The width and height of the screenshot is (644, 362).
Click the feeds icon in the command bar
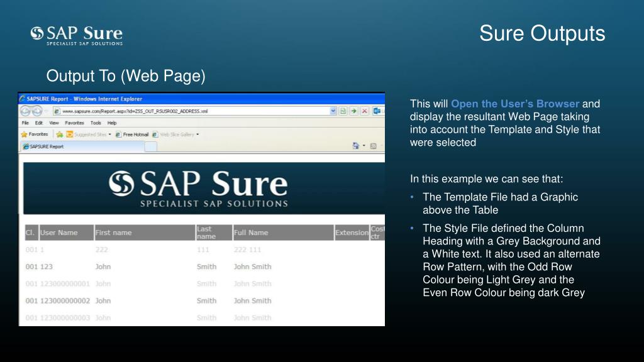coord(374,146)
